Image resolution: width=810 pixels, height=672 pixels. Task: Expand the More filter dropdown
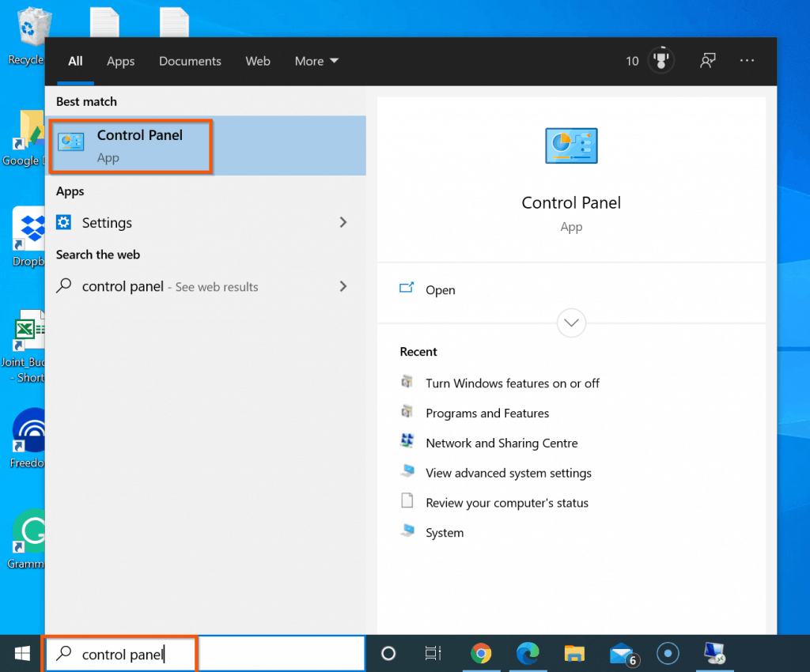coord(316,61)
